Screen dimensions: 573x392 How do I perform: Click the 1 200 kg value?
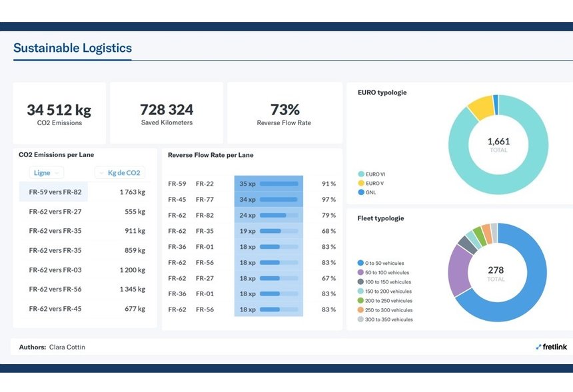tap(133, 270)
